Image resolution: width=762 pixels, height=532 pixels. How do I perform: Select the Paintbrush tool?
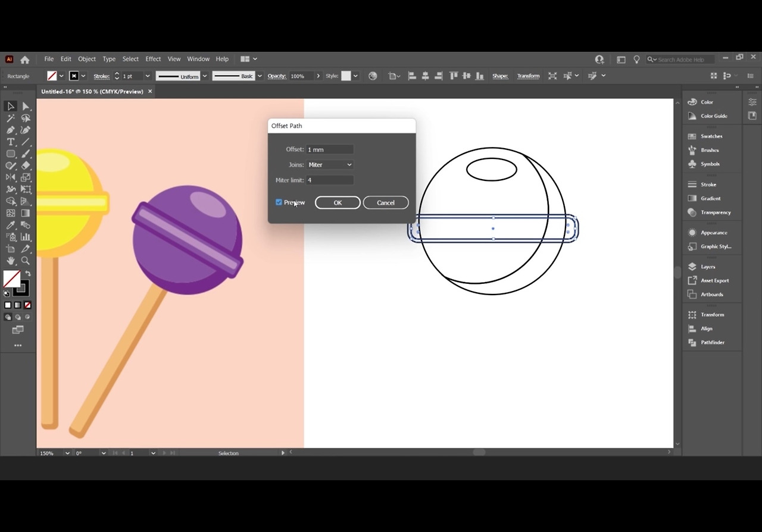tap(26, 154)
